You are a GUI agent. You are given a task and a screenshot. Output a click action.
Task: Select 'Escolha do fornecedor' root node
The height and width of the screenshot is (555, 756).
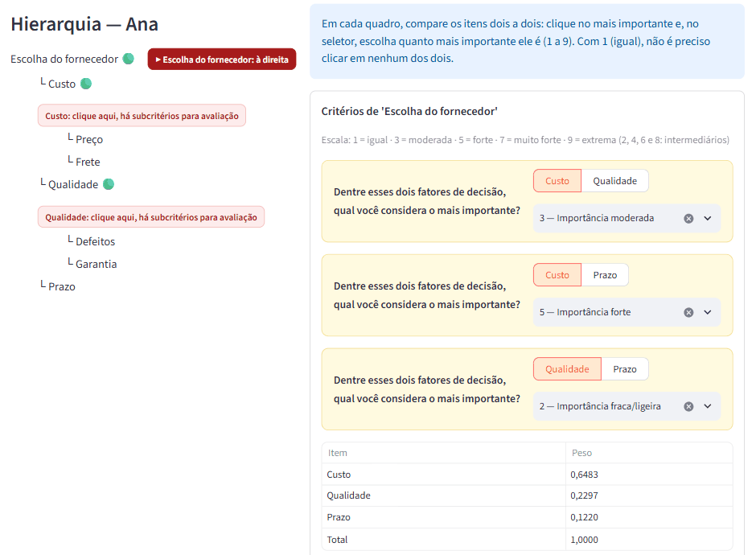click(64, 59)
